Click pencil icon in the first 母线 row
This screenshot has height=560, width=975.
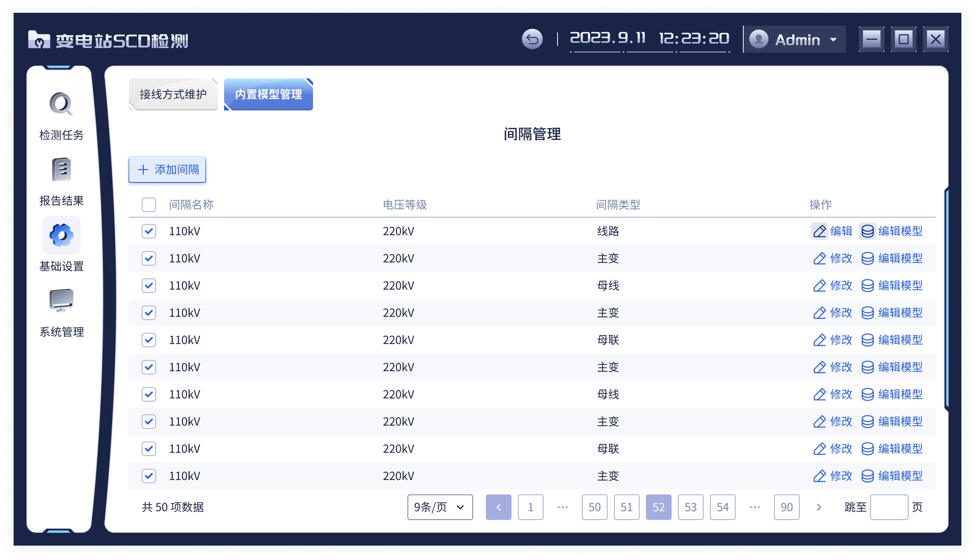(819, 286)
